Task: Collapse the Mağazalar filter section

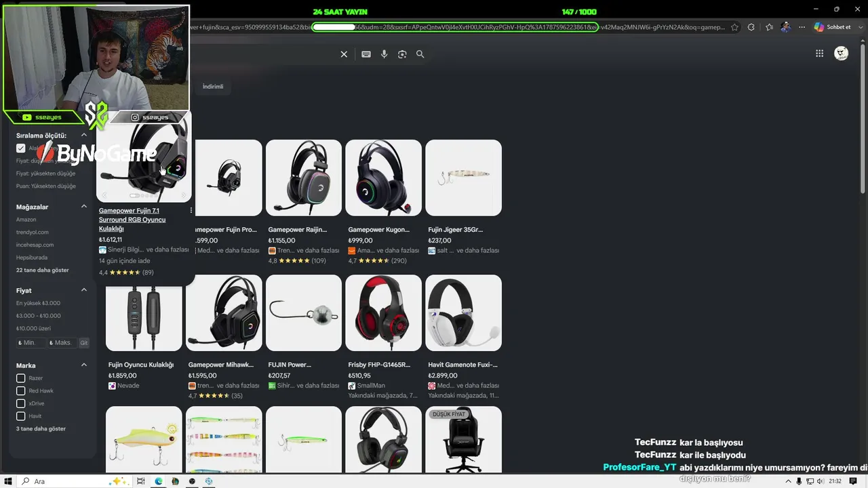Action: (84, 207)
